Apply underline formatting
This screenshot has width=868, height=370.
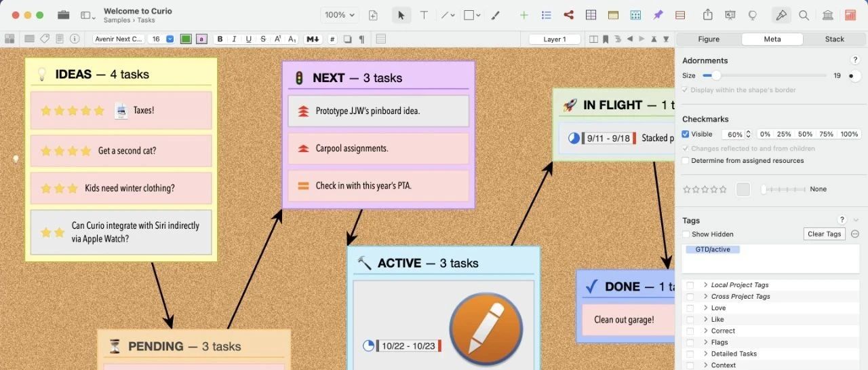(x=249, y=39)
